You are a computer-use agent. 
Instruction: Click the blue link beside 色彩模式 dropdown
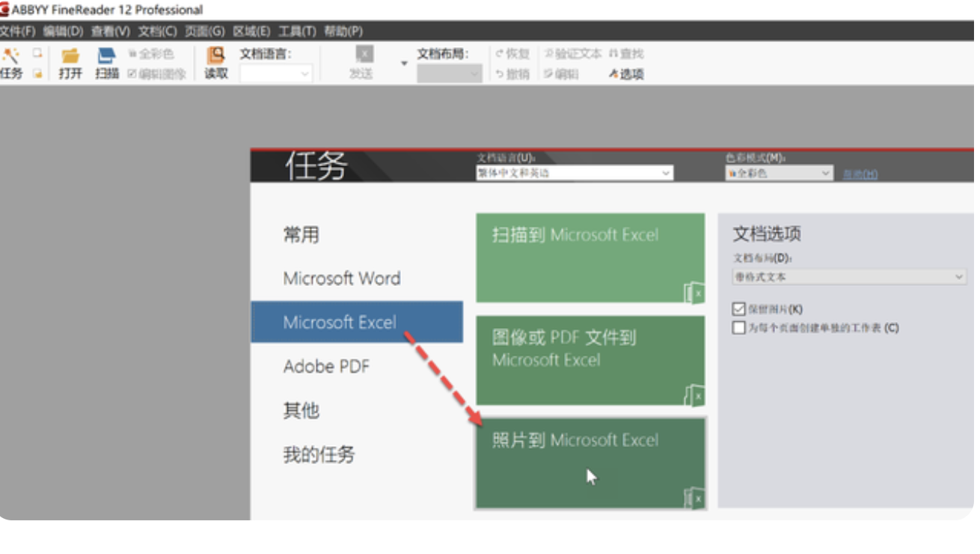click(860, 174)
